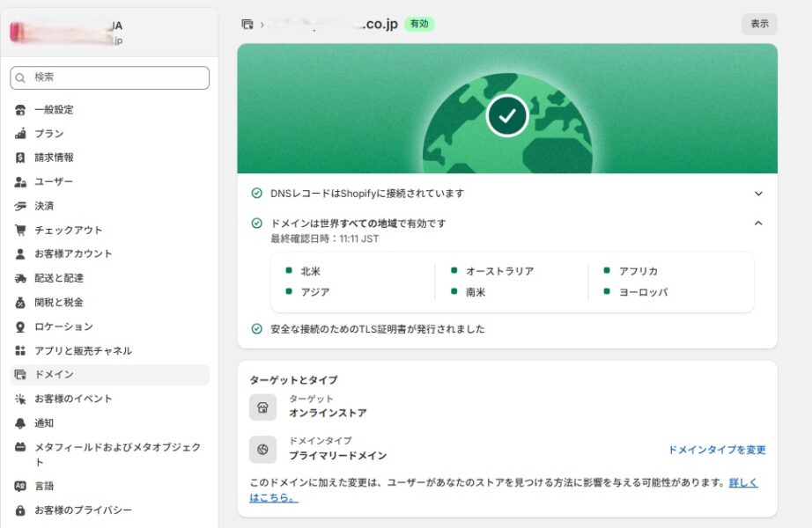
Task: Click the Plan chart icon in sidebar
Action: pyautogui.click(x=20, y=134)
